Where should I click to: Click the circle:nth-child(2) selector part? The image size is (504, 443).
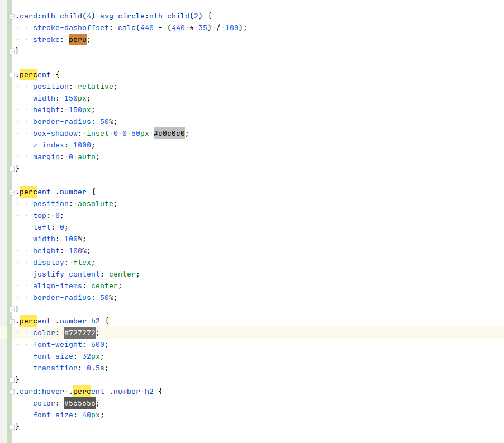[160, 16]
